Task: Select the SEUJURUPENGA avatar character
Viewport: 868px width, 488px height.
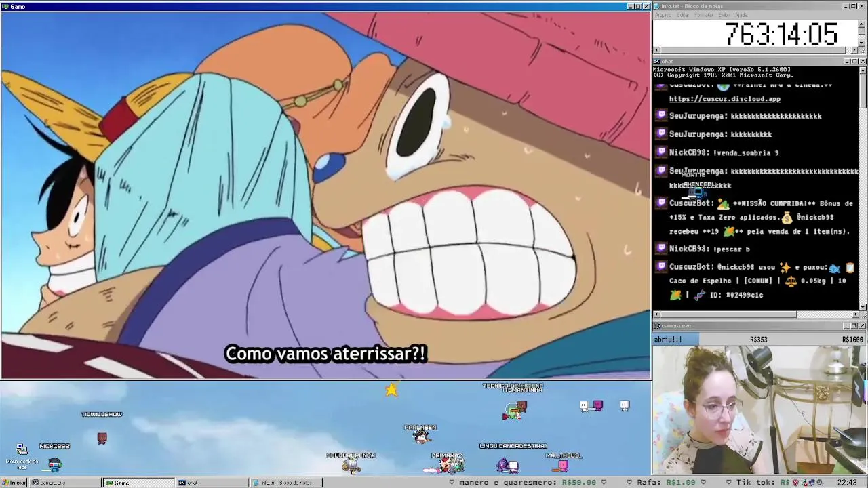Action: tap(351, 465)
